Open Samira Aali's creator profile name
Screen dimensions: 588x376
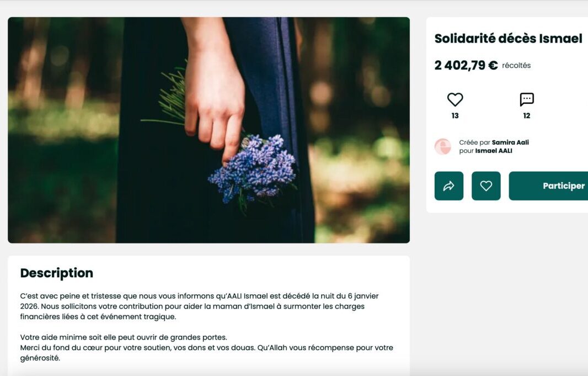coord(510,142)
